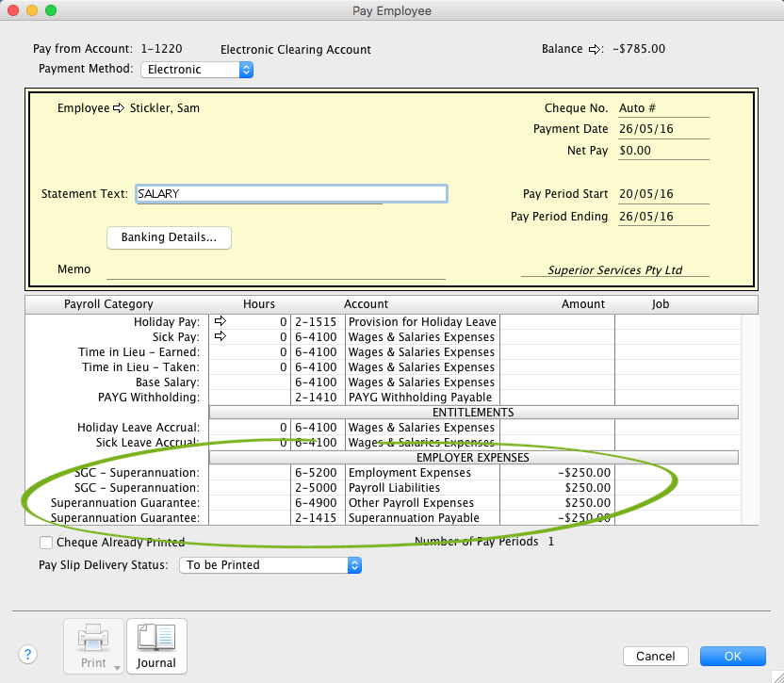Click the Cheque No. field

coord(662,109)
